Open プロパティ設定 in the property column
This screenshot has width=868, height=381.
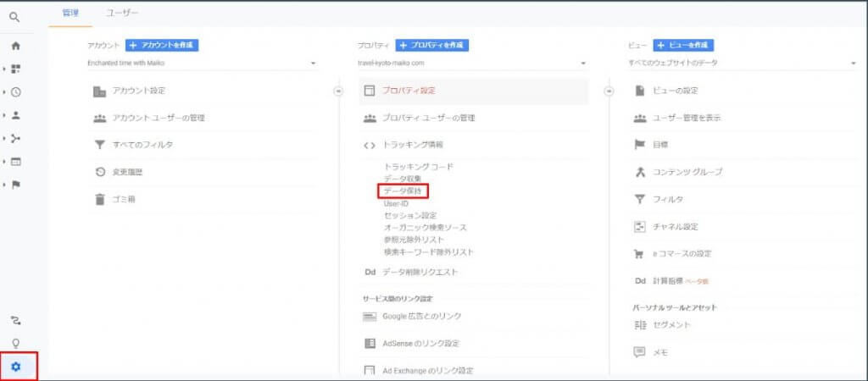(409, 90)
